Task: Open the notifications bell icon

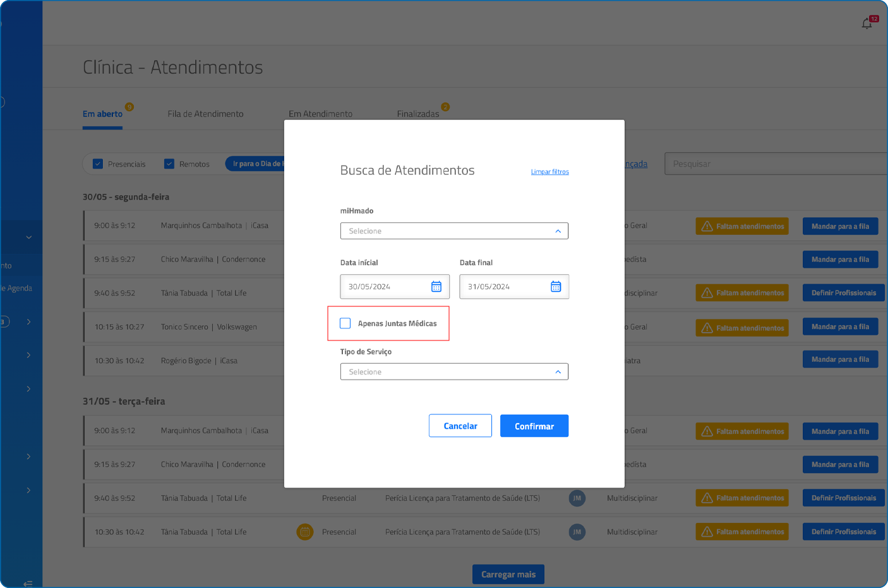Action: tap(867, 24)
